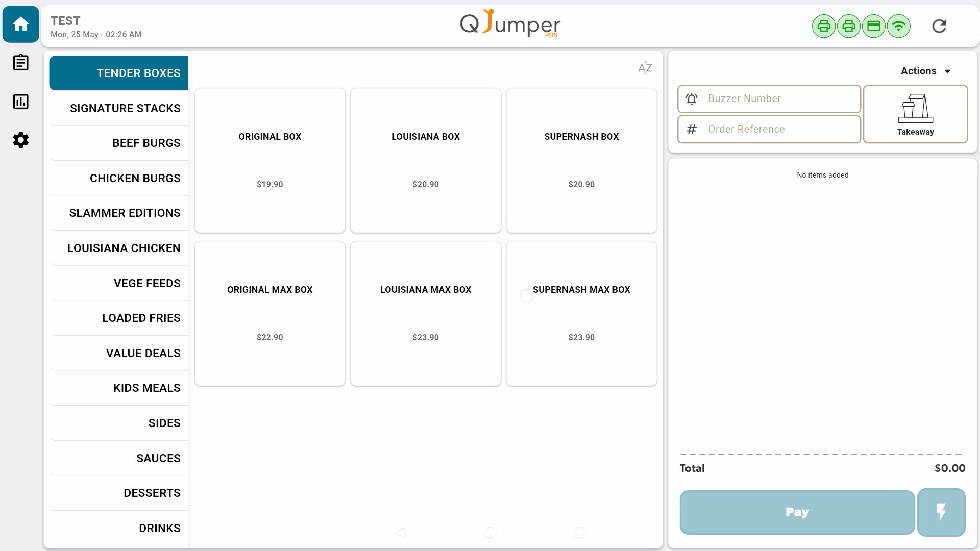Focus the Order Reference field
Screen dimensions: 980x551
(769, 129)
